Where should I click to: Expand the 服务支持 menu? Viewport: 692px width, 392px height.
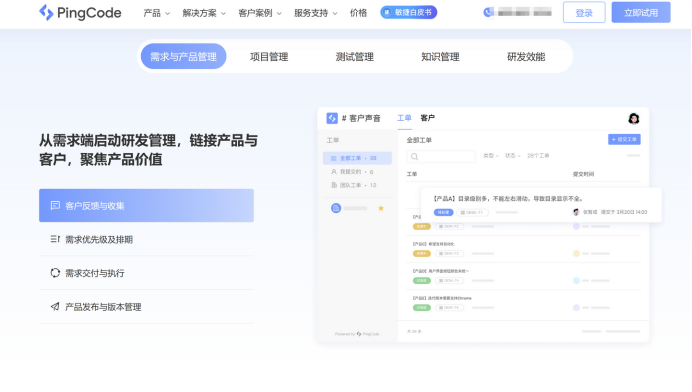316,13
